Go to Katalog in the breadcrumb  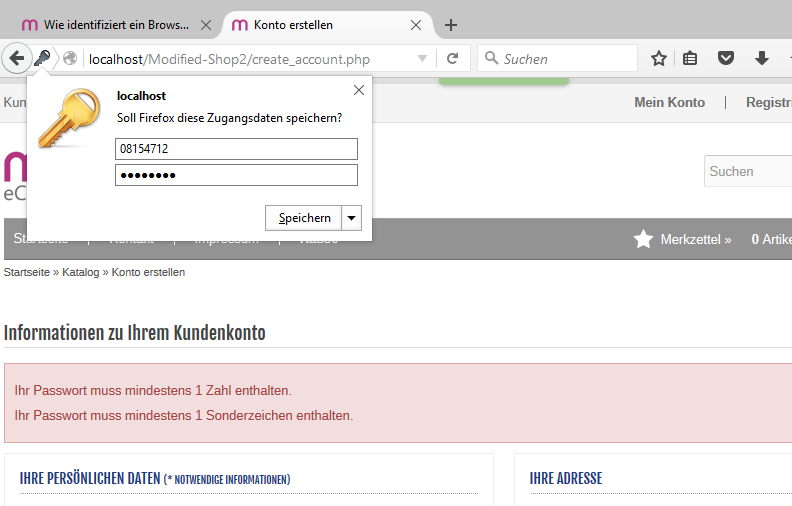click(x=80, y=272)
